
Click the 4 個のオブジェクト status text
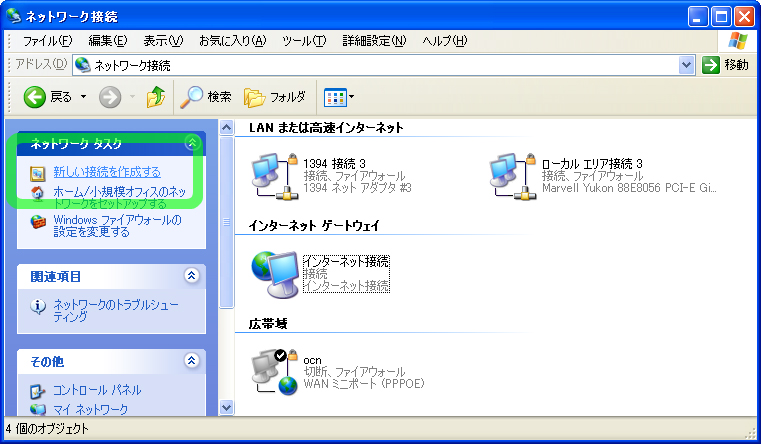point(48,429)
